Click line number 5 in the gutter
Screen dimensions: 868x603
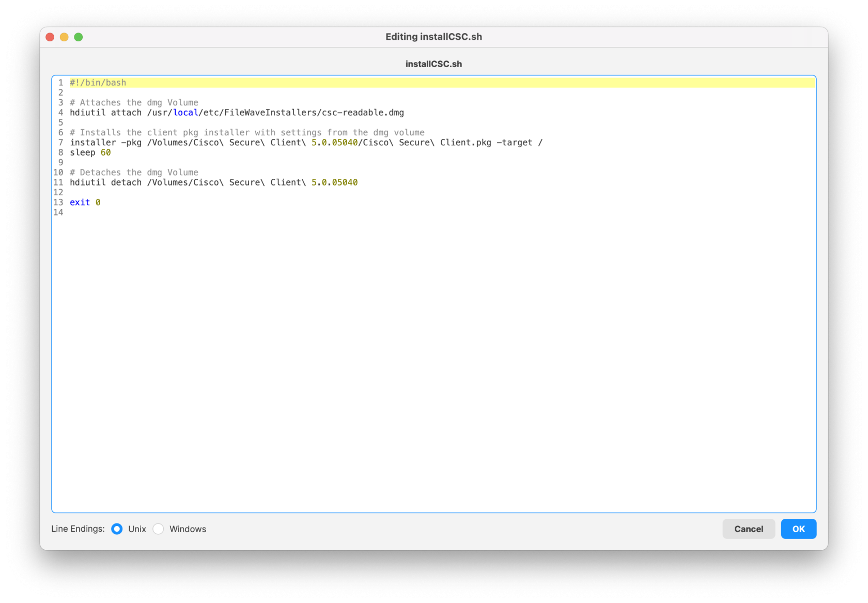tap(60, 122)
